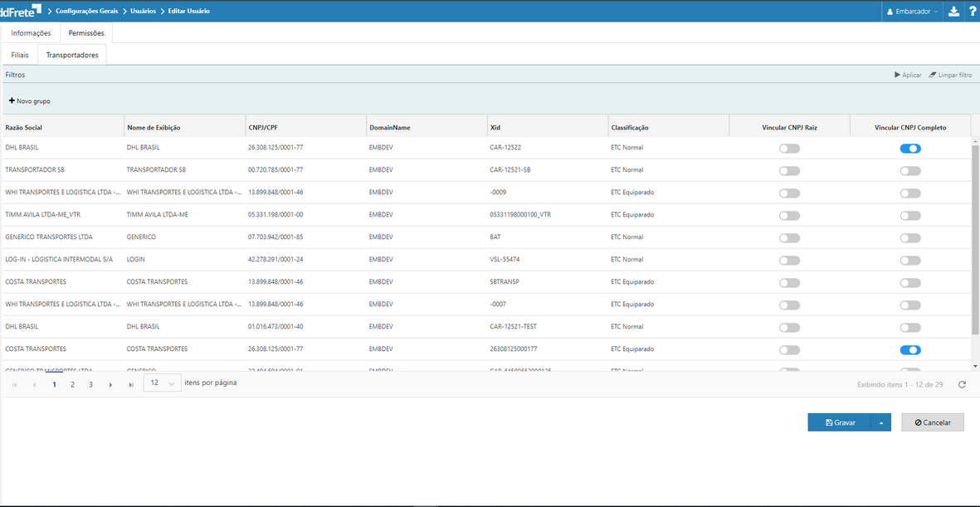Viewport: 980px width, 507px height.
Task: Click the Aplicar filter play icon
Action: (898, 75)
